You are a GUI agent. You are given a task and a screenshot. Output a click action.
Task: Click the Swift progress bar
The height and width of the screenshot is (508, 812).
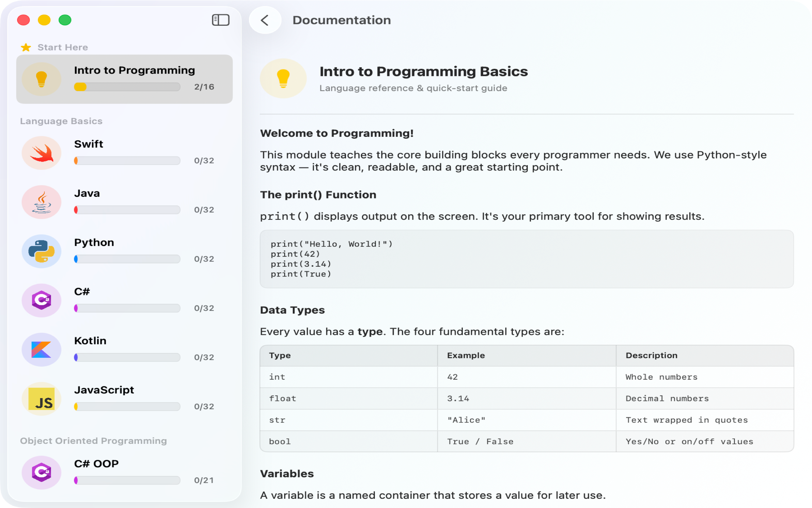127,161
